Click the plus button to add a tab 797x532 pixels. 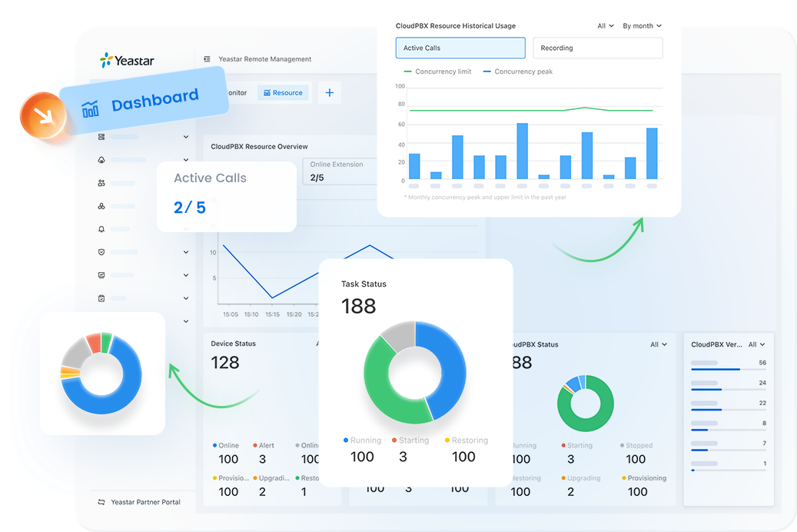pos(329,92)
